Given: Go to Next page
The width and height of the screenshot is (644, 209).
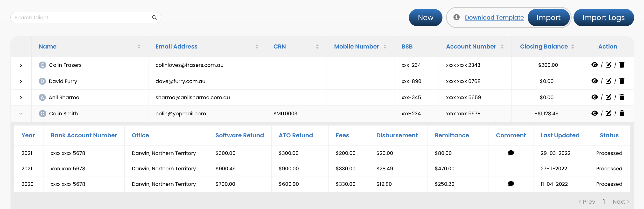Looking at the screenshot, I should click(621, 202).
